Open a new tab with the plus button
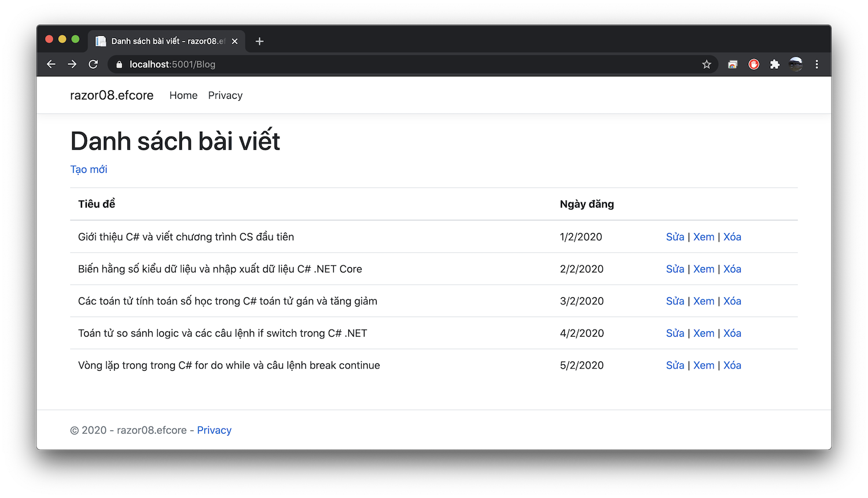The image size is (868, 498). pyautogui.click(x=259, y=41)
